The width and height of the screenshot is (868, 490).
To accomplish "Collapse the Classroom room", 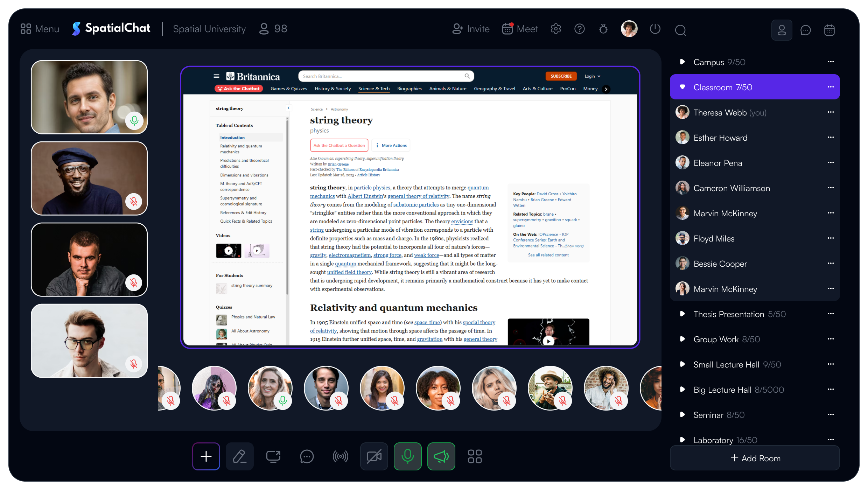I will 682,87.
